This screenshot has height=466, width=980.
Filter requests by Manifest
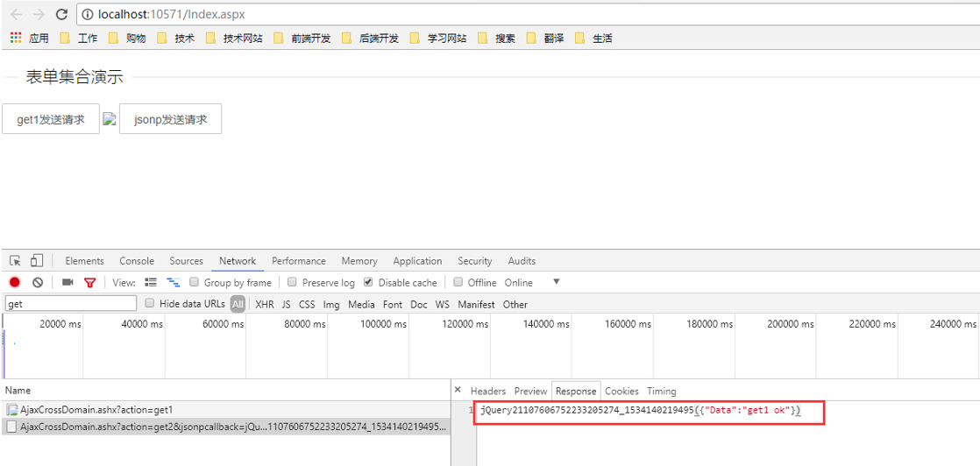tap(476, 304)
